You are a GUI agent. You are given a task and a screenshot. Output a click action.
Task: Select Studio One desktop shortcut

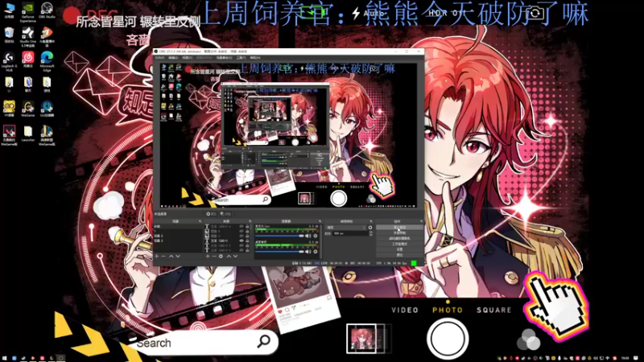pos(27,36)
